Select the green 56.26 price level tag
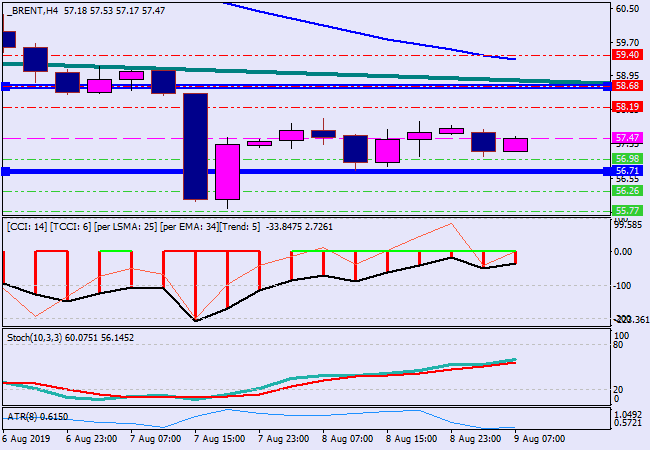Image resolution: width=650 pixels, height=450 pixels. click(627, 191)
